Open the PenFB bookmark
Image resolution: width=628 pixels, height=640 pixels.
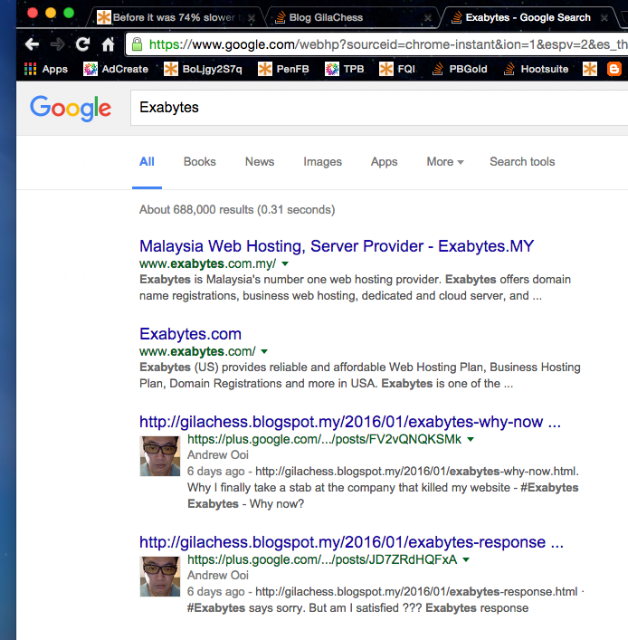coord(284,69)
